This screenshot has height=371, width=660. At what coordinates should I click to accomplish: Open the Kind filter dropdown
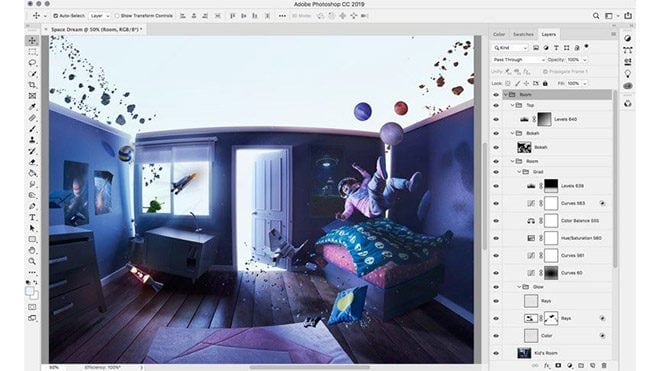pyautogui.click(x=510, y=48)
